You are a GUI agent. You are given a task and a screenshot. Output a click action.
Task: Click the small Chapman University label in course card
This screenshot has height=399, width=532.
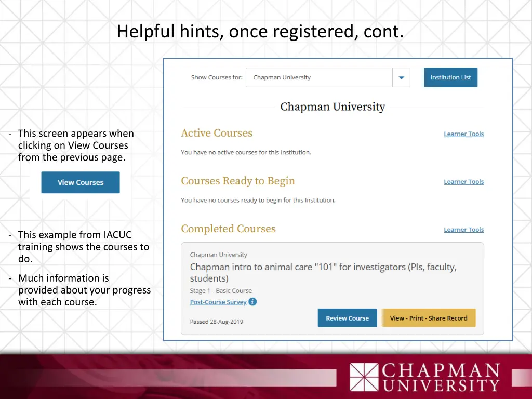coord(219,255)
